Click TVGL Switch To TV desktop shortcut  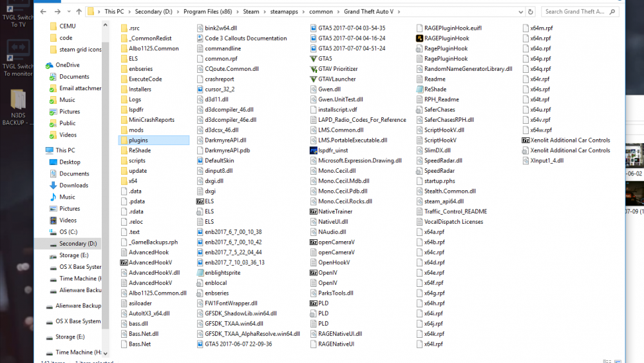click(17, 14)
